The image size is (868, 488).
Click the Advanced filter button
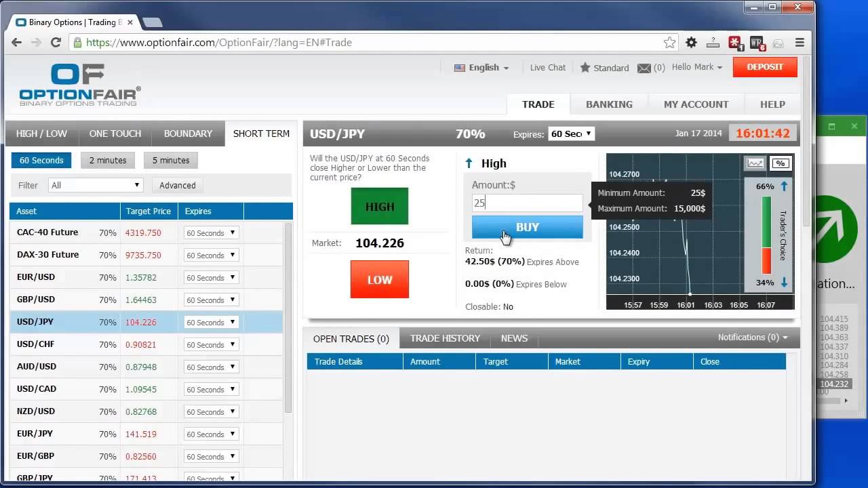[x=177, y=185]
